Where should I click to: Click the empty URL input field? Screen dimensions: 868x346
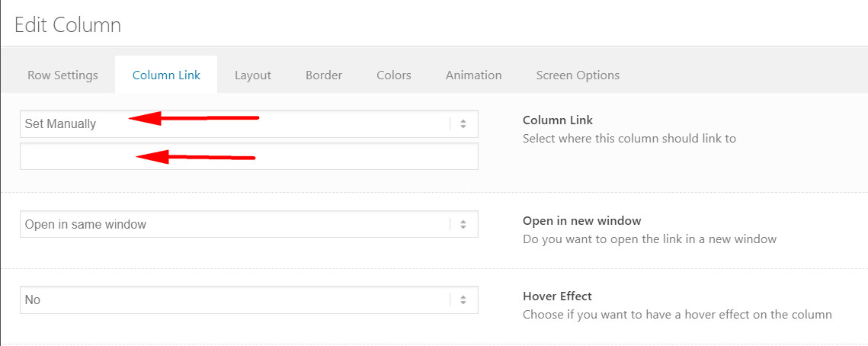[x=249, y=156]
